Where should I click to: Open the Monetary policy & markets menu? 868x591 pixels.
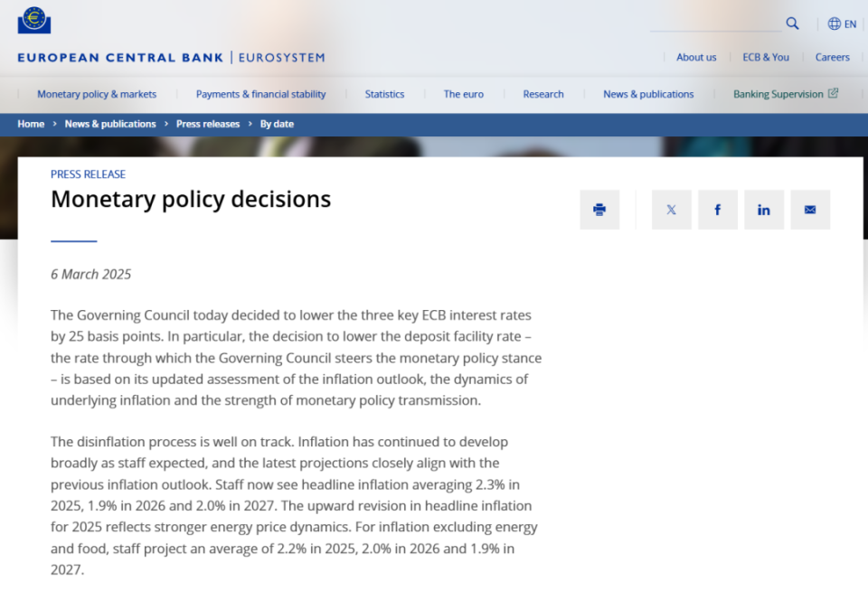(97, 94)
